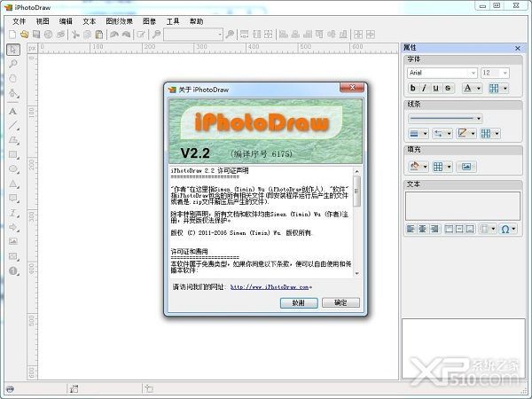Screen dimensions: 532x399
Task: Click the redo toolbar icon
Action: click(126, 35)
